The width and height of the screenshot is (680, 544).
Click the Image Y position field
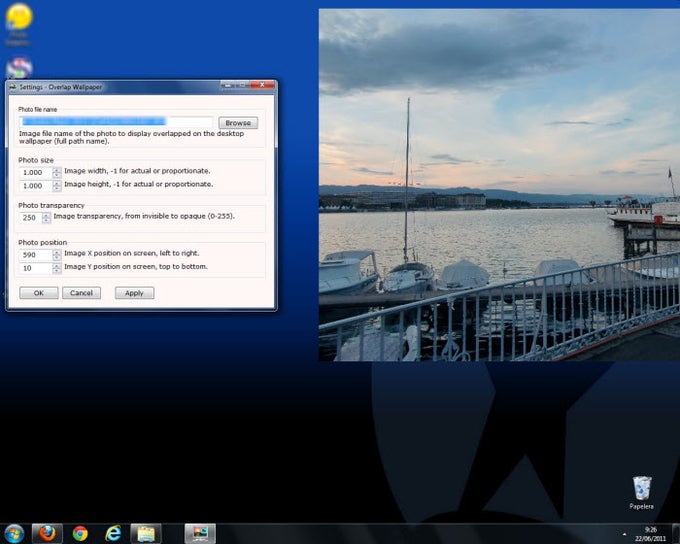(36, 269)
